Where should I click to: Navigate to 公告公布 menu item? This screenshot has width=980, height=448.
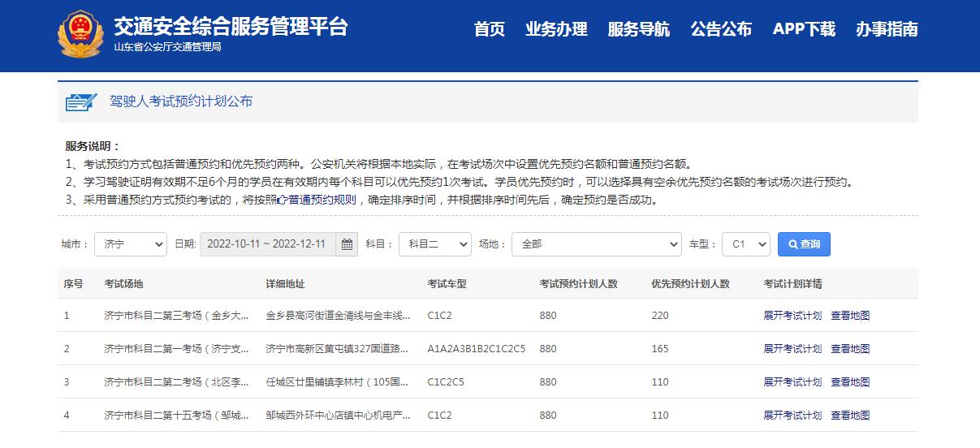[x=721, y=30]
